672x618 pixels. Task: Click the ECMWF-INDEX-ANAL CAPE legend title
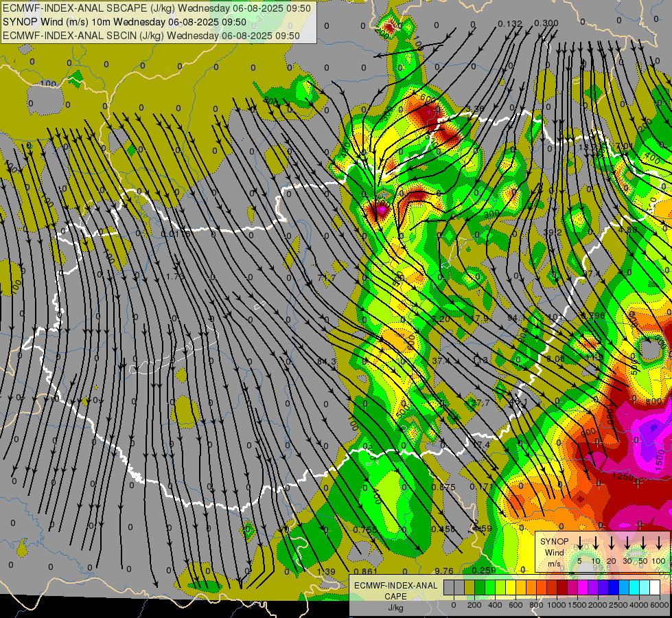(395, 591)
